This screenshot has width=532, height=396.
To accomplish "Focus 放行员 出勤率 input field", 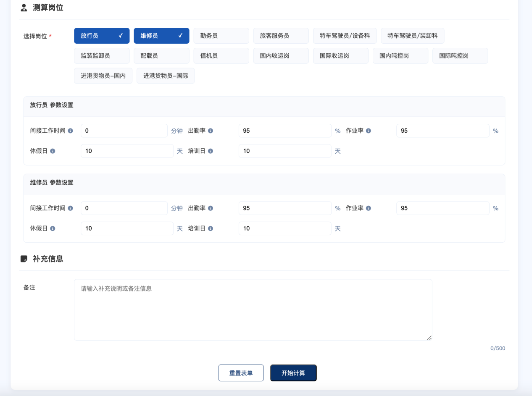I will (x=285, y=131).
